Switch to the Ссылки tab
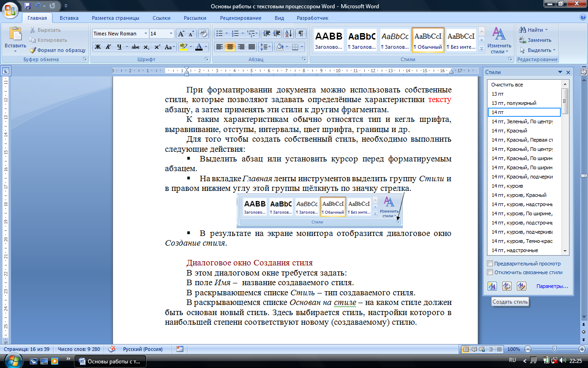The height and width of the screenshot is (368, 588). [162, 18]
